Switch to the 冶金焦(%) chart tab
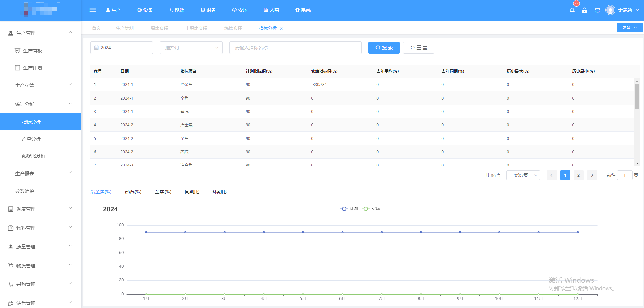644x308 pixels. click(x=101, y=192)
